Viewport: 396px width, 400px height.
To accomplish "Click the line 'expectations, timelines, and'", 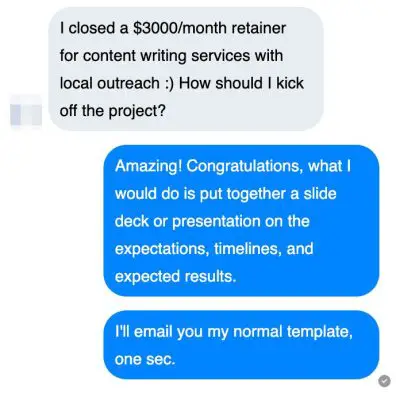I will point(214,249).
